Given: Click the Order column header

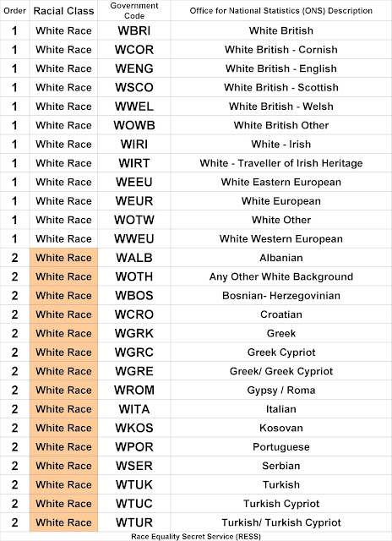Looking at the screenshot, I should coord(14,11).
